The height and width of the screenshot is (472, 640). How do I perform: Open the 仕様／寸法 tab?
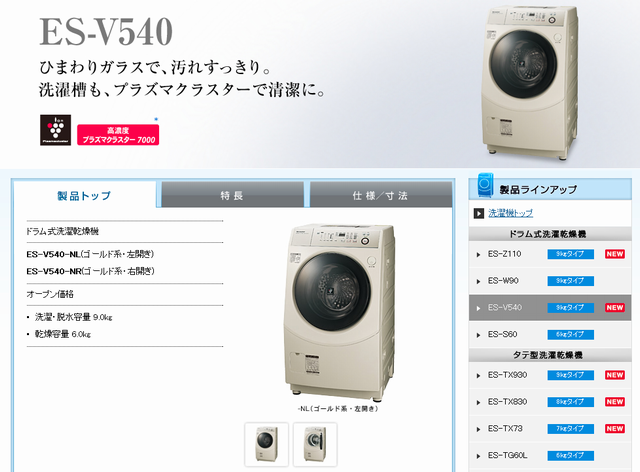coord(380,195)
